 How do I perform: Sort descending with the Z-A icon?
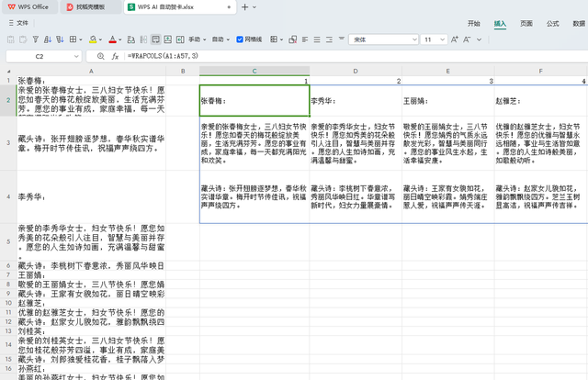tap(60, 39)
